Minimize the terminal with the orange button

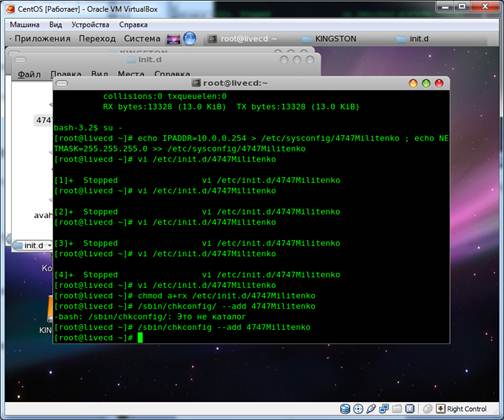(x=413, y=83)
